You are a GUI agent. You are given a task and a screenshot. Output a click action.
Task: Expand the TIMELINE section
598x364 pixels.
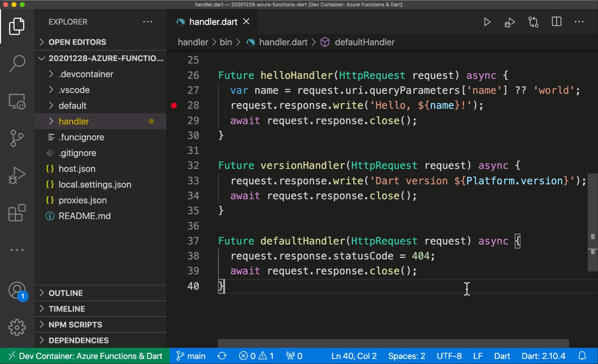tap(100, 309)
